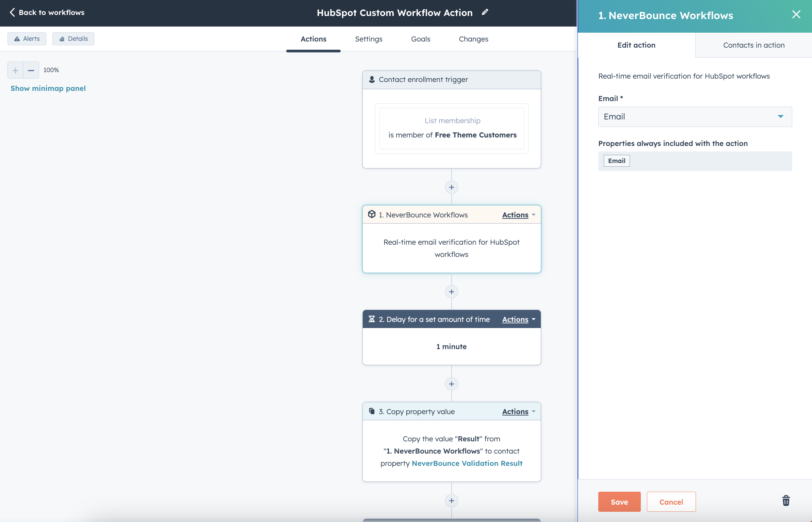Switch to the Changes tab

click(473, 39)
